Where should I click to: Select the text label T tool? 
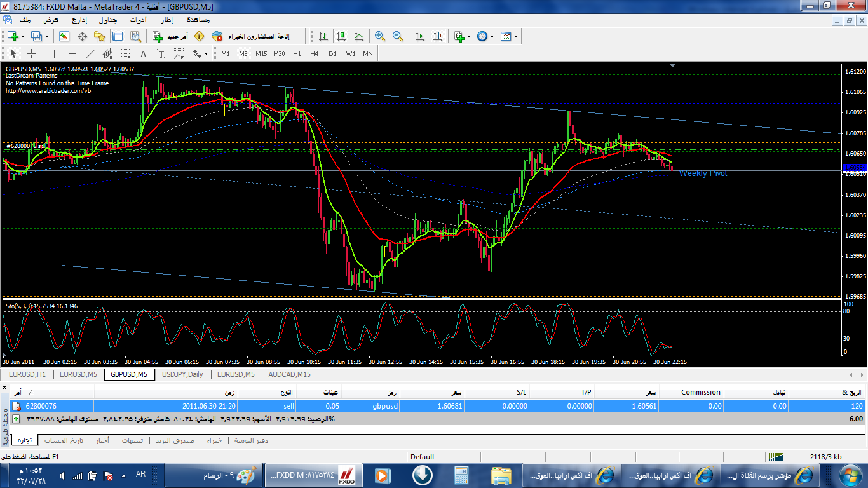pos(161,53)
